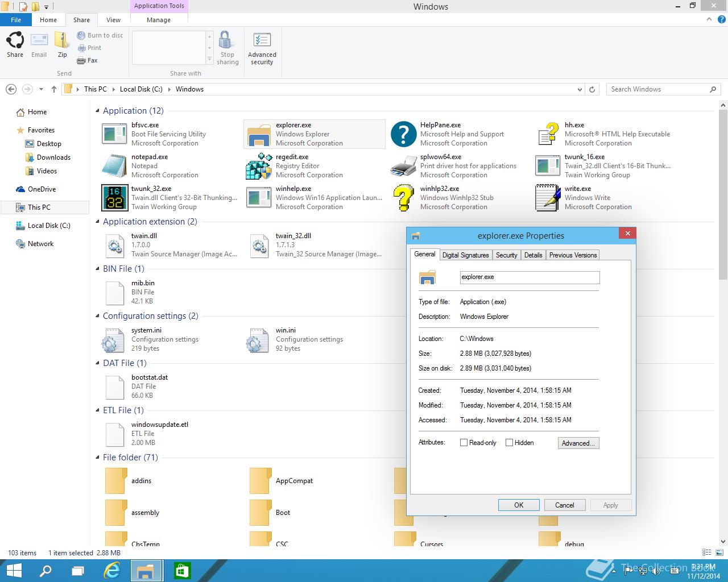728x582 pixels.
Task: Select the twunk_32.exe icon
Action: tap(114, 198)
